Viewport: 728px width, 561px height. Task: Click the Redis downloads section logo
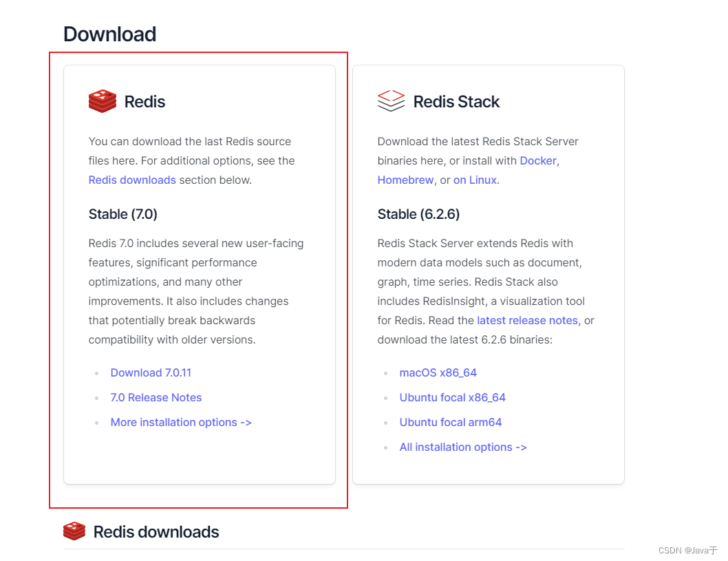[x=74, y=531]
